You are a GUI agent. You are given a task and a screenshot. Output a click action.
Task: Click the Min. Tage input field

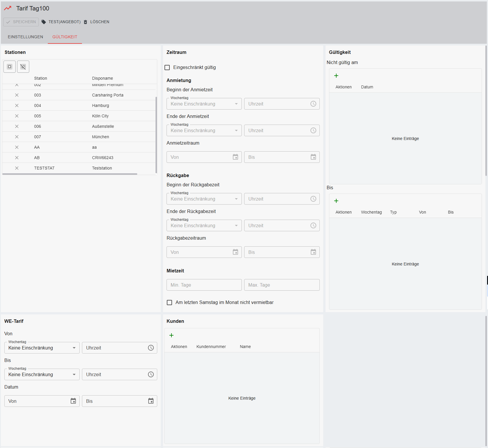pos(204,285)
